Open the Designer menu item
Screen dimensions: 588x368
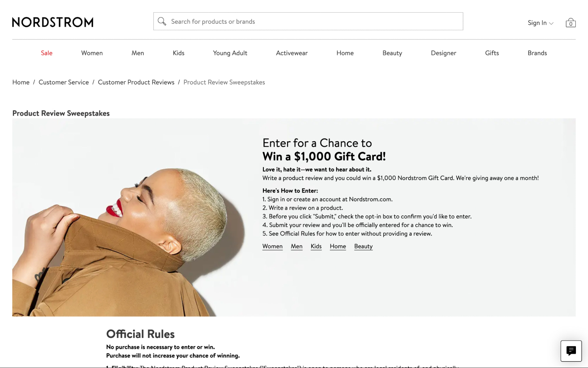[x=443, y=53]
